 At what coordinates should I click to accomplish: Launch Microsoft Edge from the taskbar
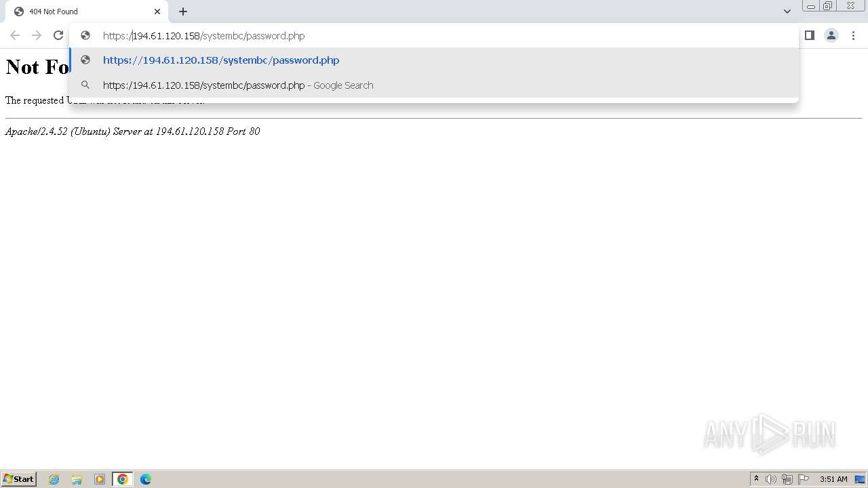pyautogui.click(x=146, y=479)
